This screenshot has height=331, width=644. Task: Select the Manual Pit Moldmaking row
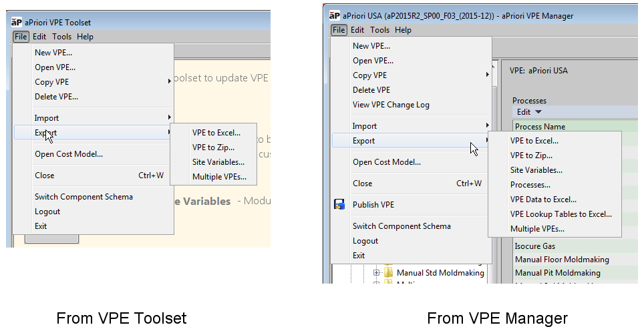tap(558, 273)
